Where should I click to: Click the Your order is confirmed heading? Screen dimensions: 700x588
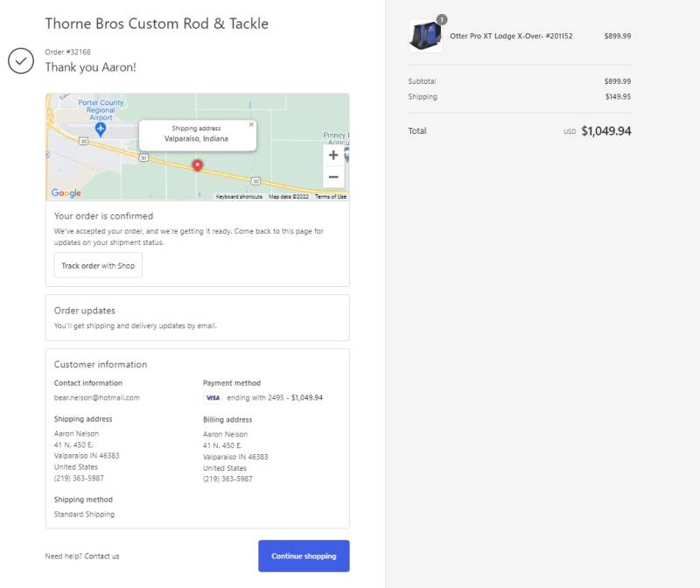click(x=103, y=216)
